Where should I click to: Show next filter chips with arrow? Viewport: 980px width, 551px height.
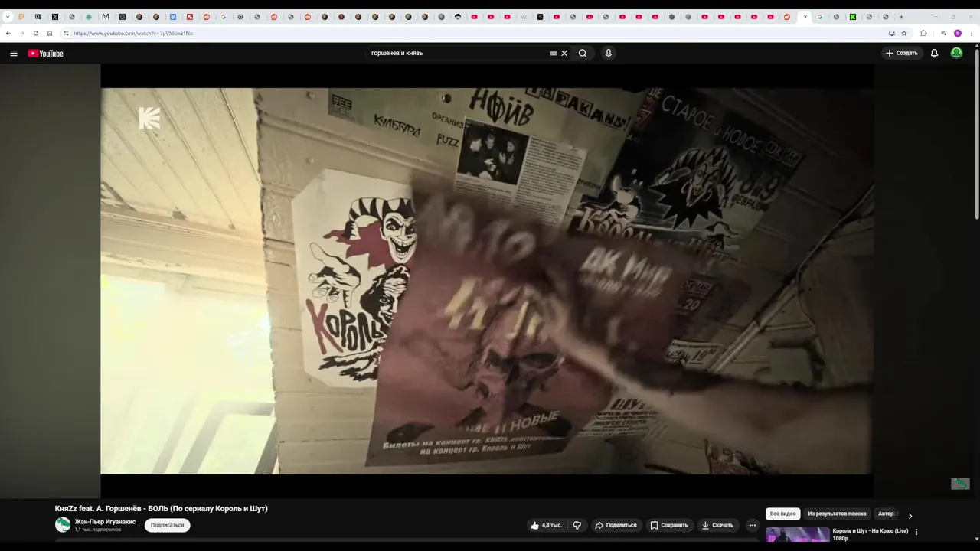click(910, 516)
